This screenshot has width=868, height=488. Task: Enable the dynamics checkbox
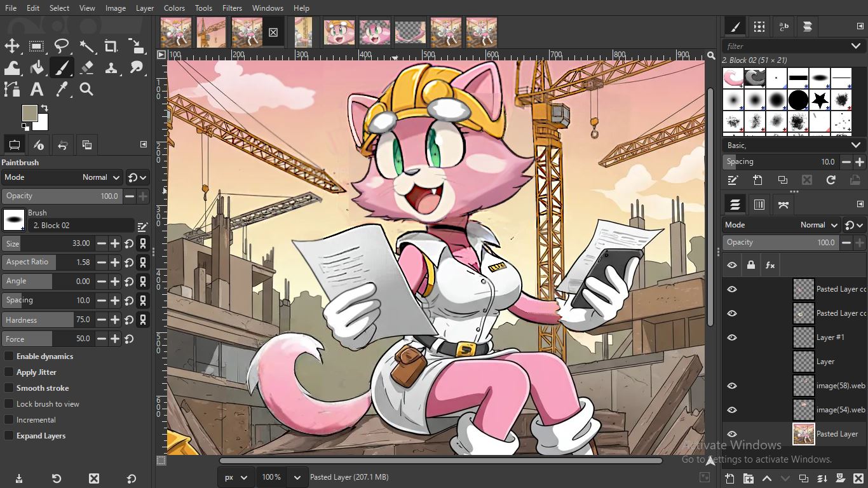pos(9,356)
